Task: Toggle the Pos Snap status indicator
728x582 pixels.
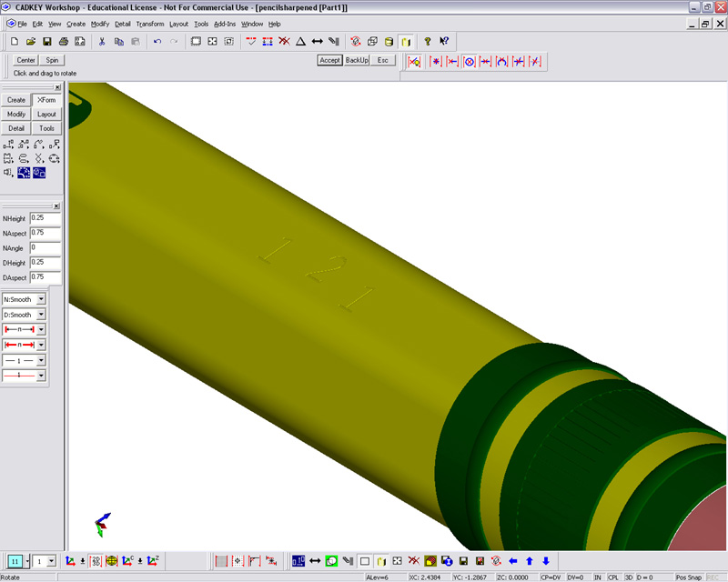Action: (688, 577)
